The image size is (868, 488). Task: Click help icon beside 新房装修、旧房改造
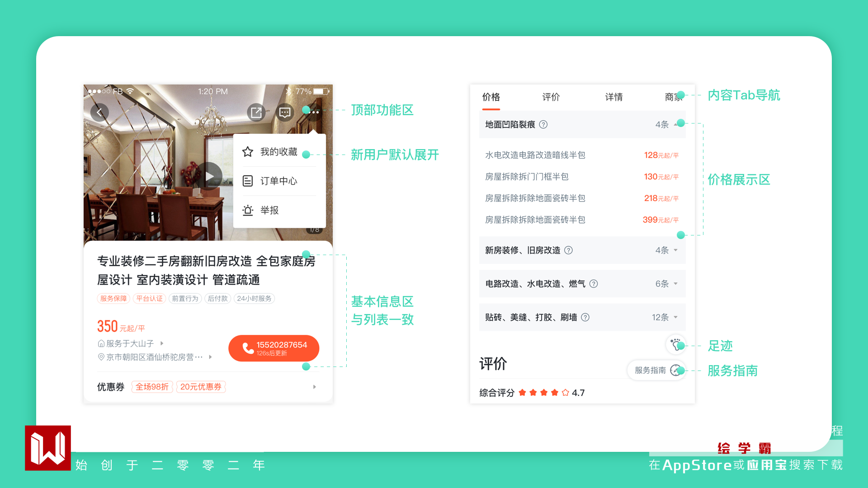tap(569, 250)
